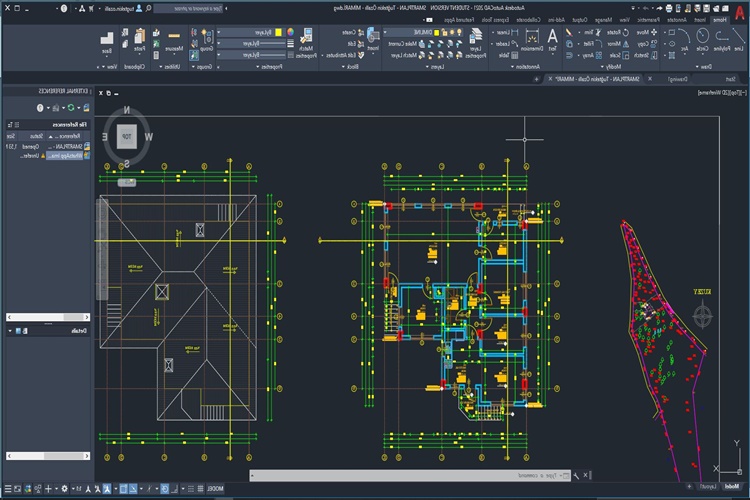Viewport: 750px width, 500px height.
Task: Open the DIMLINE layer dropdown
Action: pyautogui.click(x=385, y=32)
